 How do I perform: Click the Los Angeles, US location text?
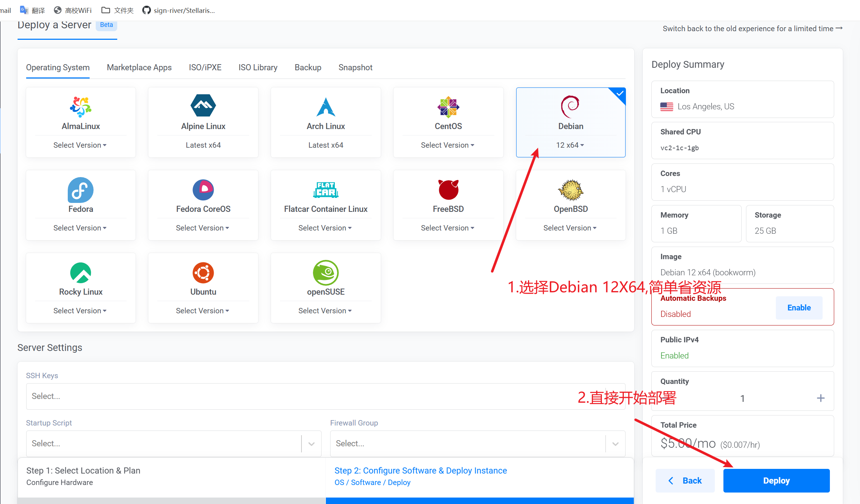pos(706,106)
